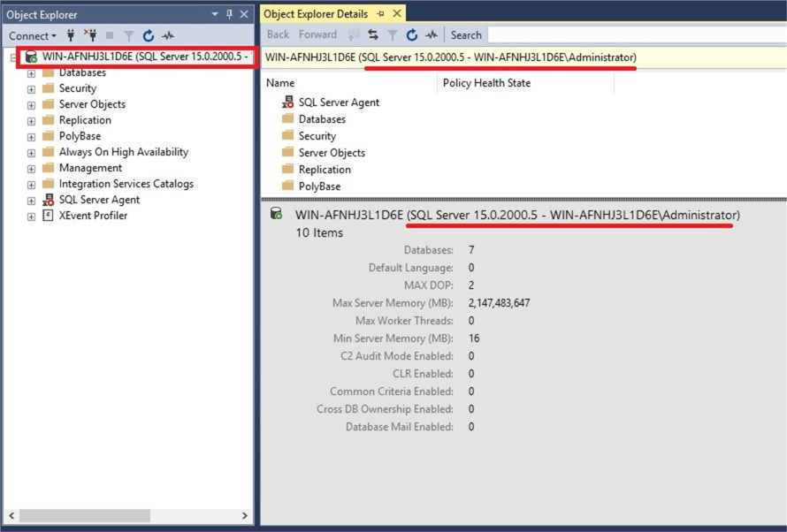Select Server Objects in details list
The image size is (787, 532).
pos(332,153)
